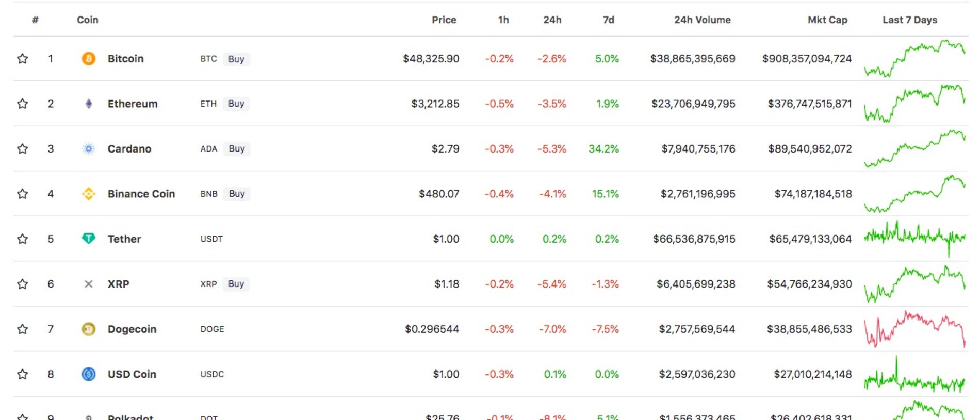Click the Buy button for XRP
Screen dimensions: 980x420
tap(236, 284)
